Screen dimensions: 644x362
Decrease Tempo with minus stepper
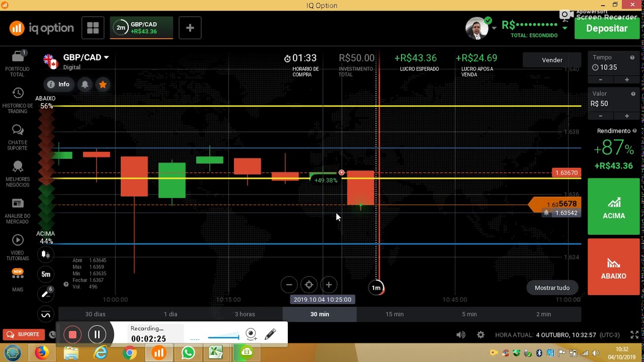tap(600, 80)
